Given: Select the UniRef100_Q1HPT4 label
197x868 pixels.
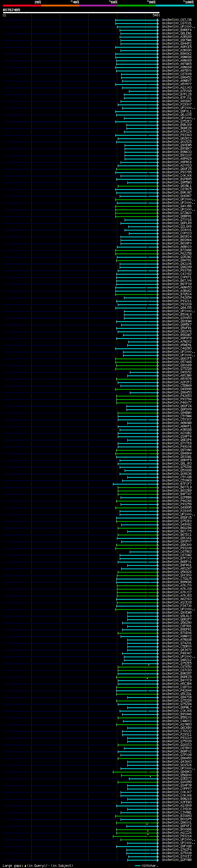Looking at the screenshot, I should (x=177, y=436).
